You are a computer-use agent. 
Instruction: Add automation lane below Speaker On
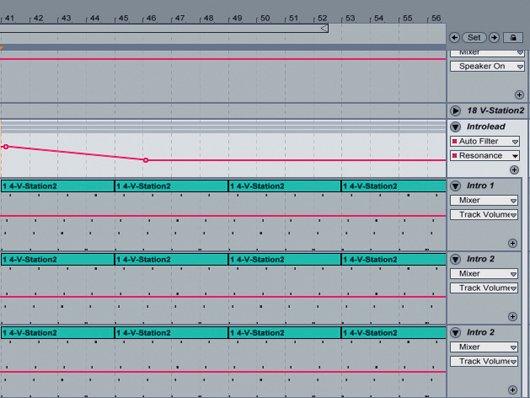(519, 95)
